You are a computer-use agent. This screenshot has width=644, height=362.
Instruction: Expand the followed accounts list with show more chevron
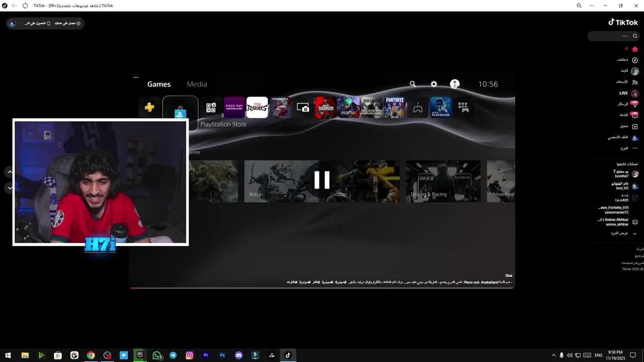coord(635,233)
